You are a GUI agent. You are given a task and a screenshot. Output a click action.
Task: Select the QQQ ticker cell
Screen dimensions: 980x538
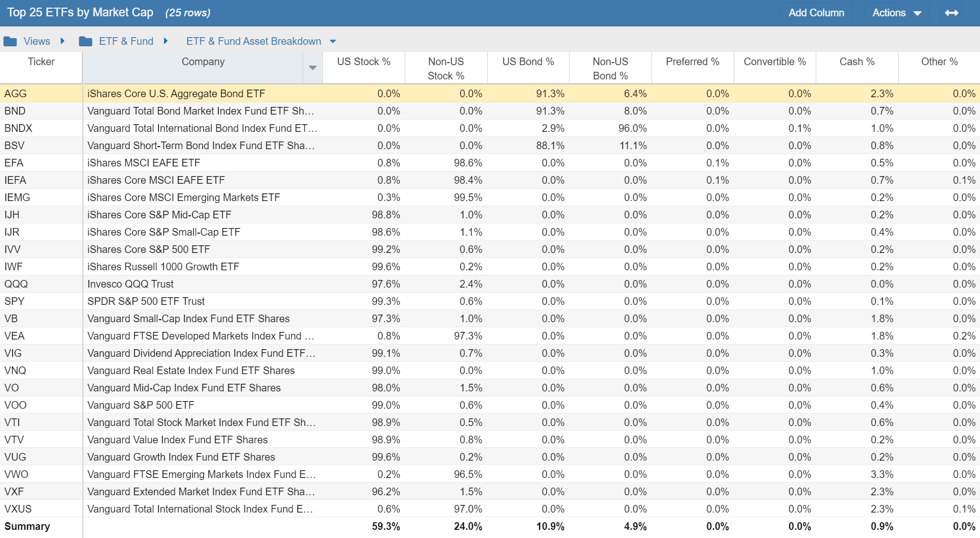tap(41, 284)
